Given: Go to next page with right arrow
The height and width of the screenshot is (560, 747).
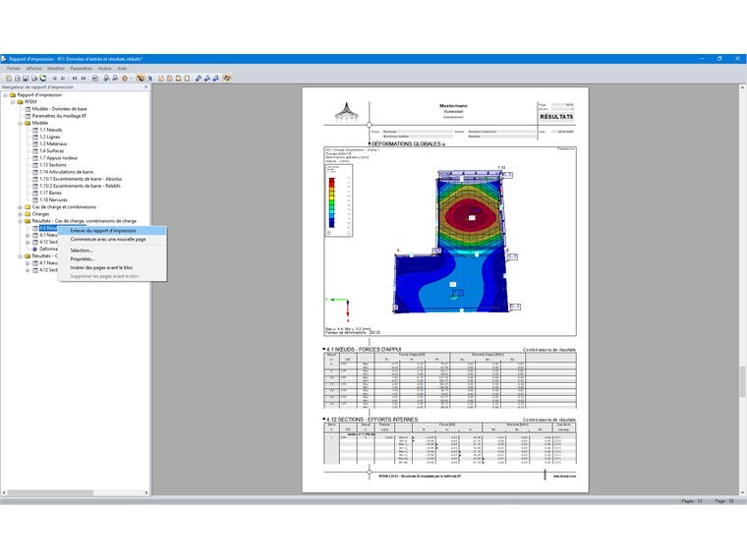Looking at the screenshot, I should (x=63, y=78).
